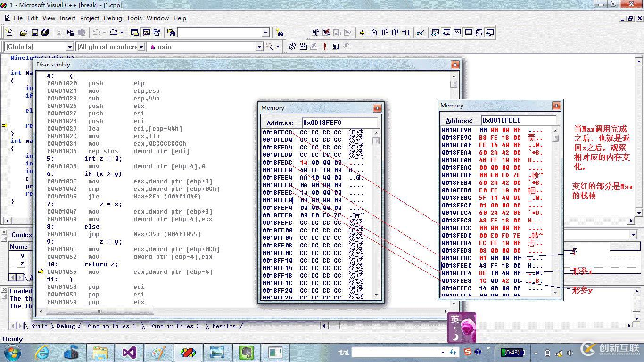The width and height of the screenshot is (644, 362).
Task: Toggle the Disassembly window icon
Action: point(490,33)
